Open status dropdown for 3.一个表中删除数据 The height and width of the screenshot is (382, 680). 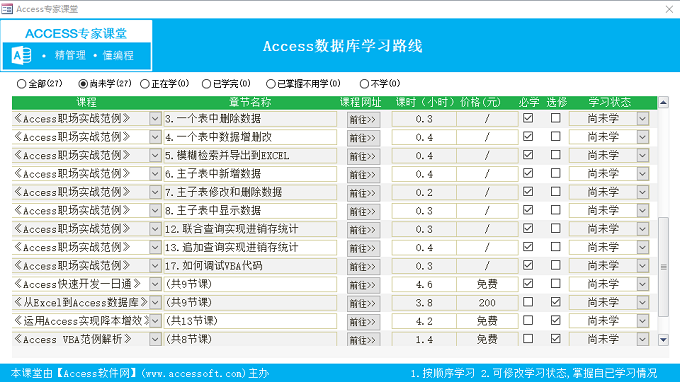click(643, 118)
